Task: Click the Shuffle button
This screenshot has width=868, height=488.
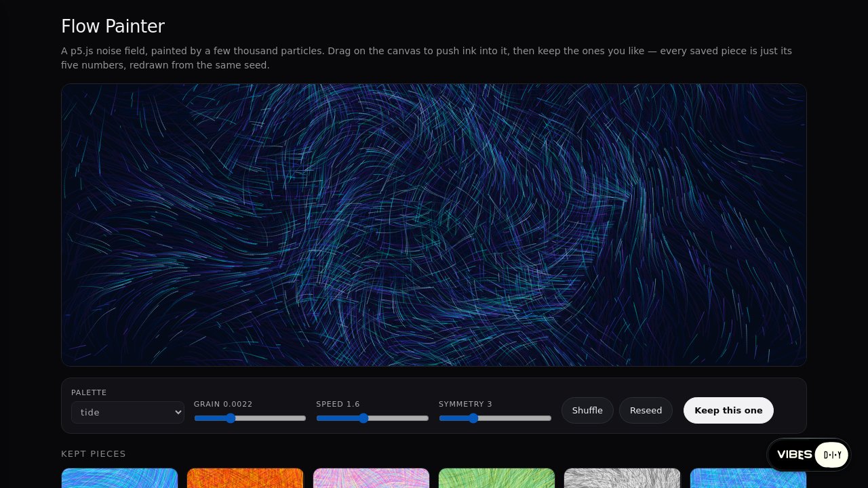Action: click(x=587, y=411)
